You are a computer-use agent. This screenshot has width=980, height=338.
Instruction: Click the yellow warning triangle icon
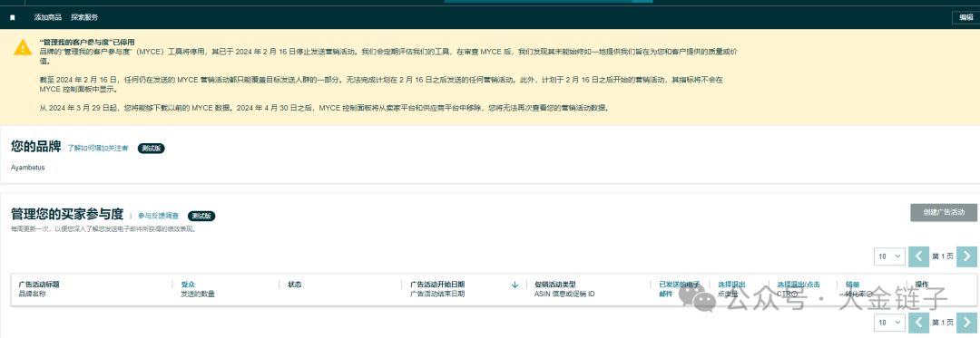23,47
